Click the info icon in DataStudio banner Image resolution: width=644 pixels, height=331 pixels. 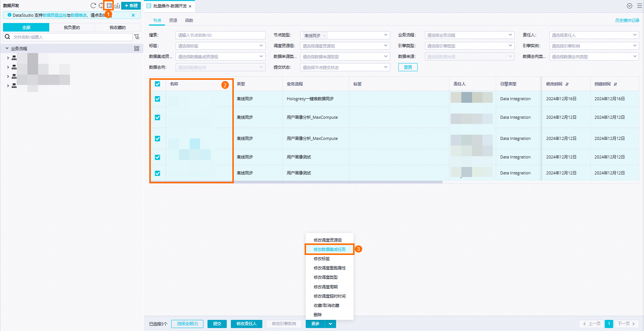click(10, 15)
